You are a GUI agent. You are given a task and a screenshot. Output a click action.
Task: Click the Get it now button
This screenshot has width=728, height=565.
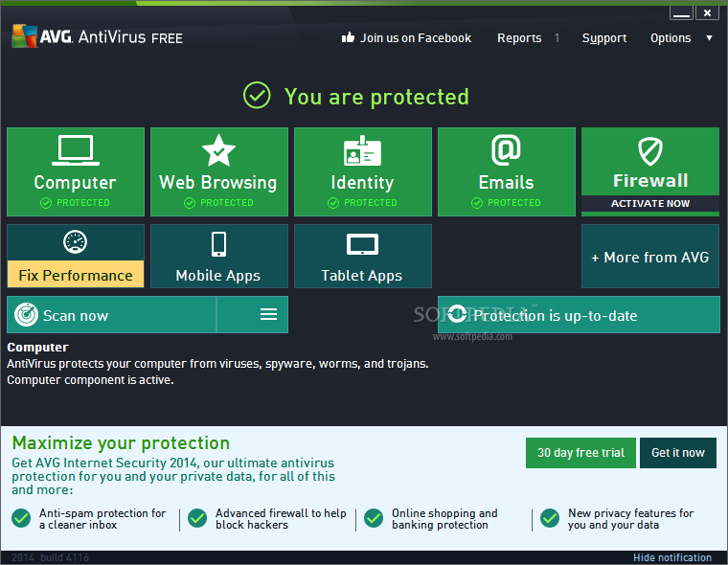pyautogui.click(x=677, y=453)
